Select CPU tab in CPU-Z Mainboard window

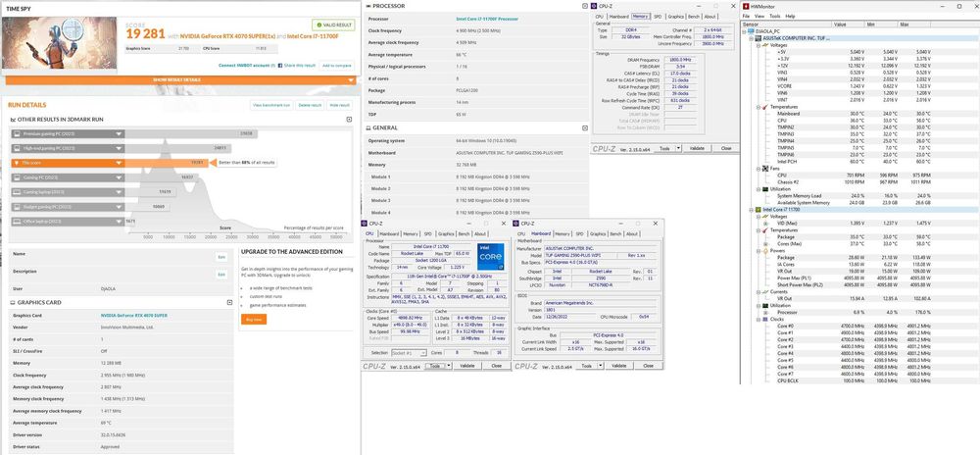(x=522, y=233)
